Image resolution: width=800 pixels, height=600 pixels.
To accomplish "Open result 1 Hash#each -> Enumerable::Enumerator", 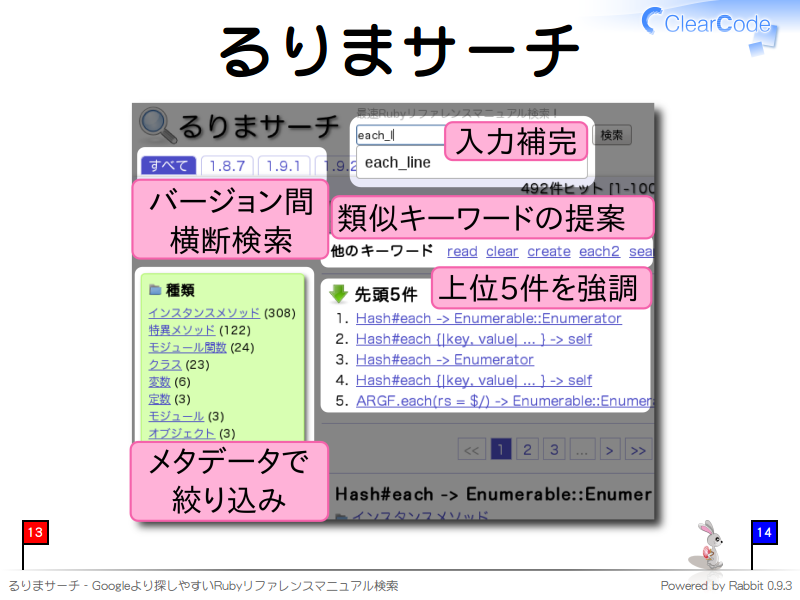I will point(488,318).
